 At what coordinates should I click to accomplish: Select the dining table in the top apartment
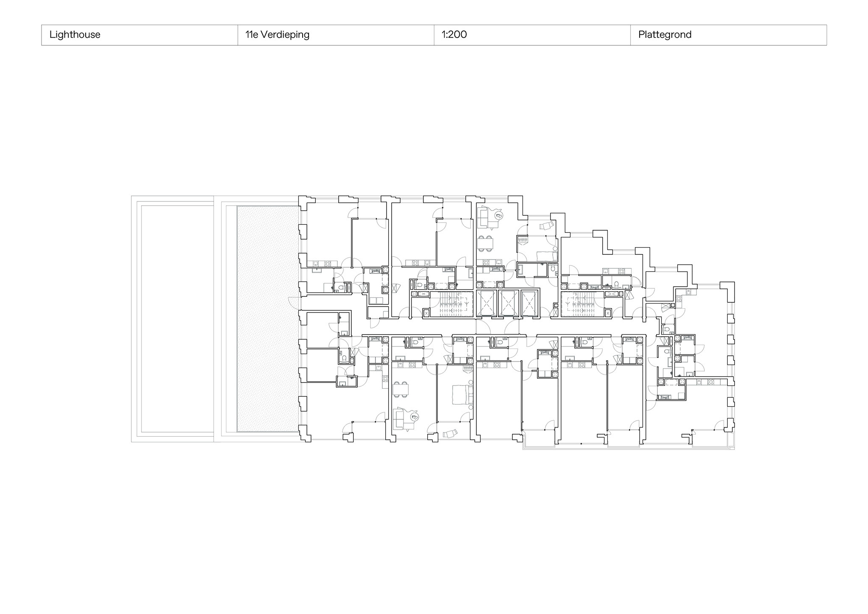click(486, 244)
